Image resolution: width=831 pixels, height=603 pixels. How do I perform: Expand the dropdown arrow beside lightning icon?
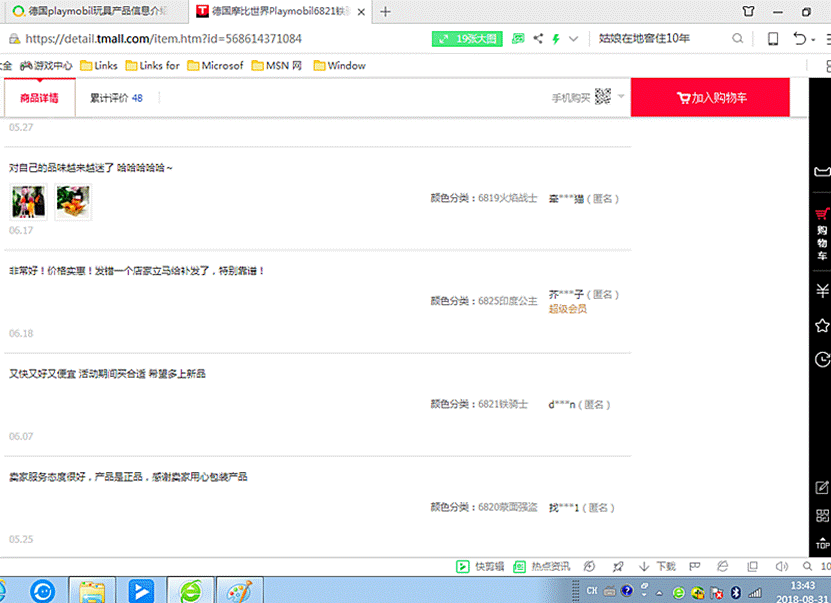click(x=573, y=39)
